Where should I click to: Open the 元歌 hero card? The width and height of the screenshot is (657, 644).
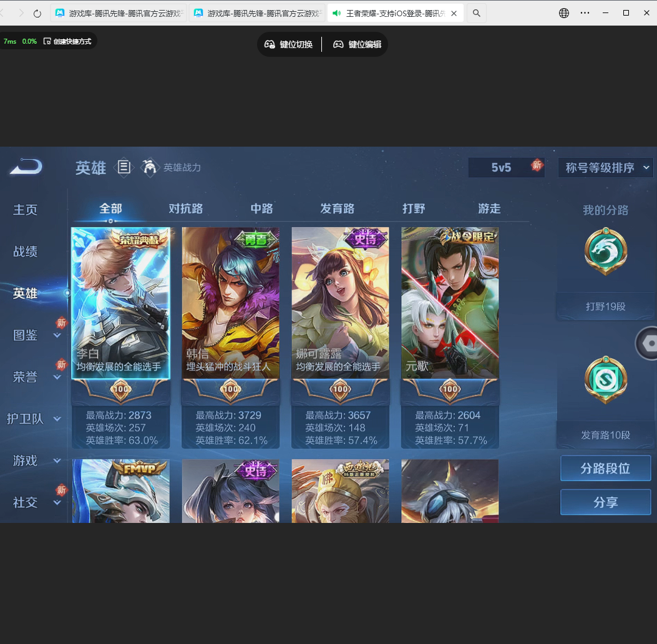pyautogui.click(x=450, y=303)
